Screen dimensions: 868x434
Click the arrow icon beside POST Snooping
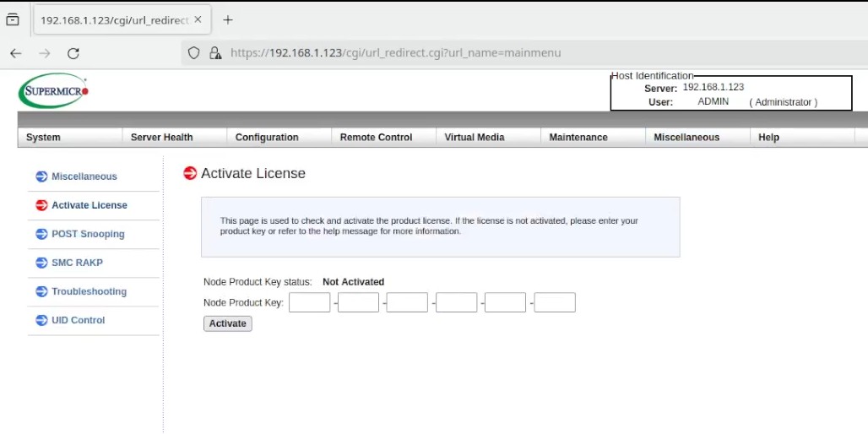(x=41, y=234)
